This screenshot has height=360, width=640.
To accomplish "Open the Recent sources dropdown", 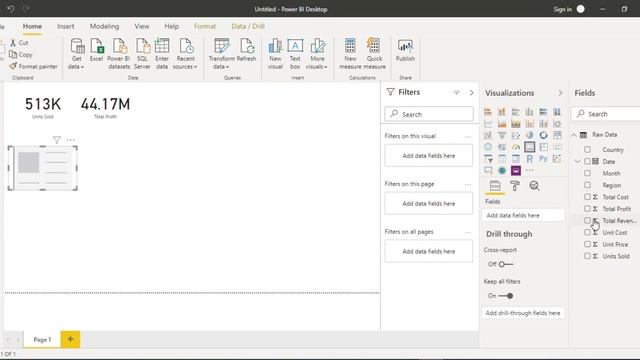I will click(185, 53).
